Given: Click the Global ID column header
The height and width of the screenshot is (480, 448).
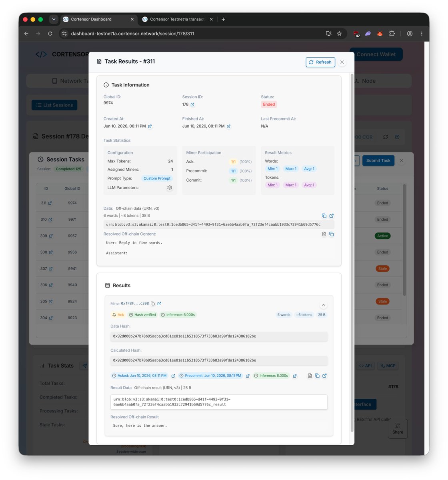Looking at the screenshot, I should tap(72, 188).
